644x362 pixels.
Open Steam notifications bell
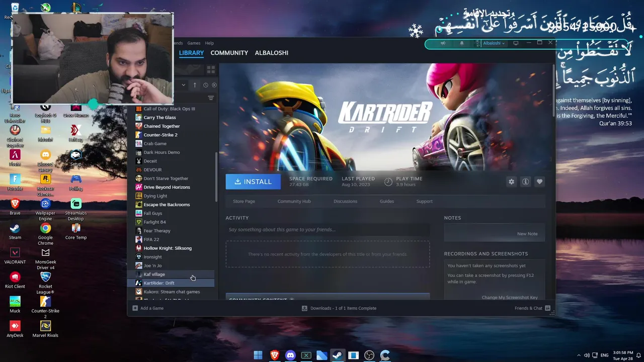click(462, 43)
